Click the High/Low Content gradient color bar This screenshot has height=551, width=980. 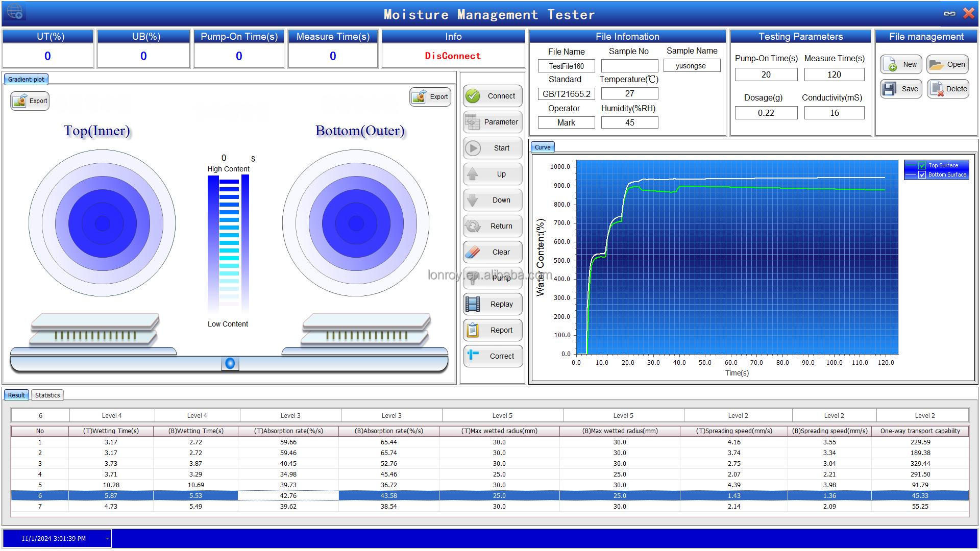[x=228, y=244]
